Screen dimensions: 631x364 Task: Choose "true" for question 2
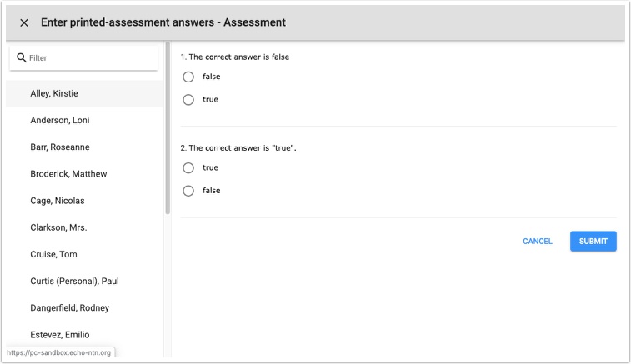188,168
